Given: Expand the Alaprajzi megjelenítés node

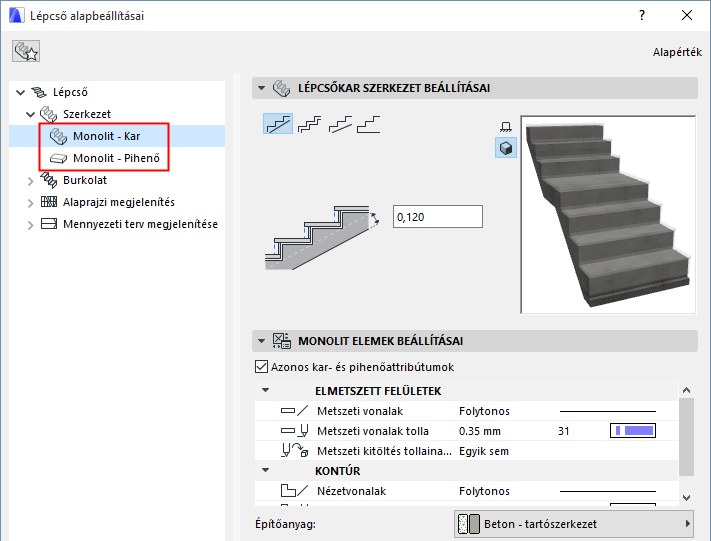Looking at the screenshot, I should pos(30,203).
